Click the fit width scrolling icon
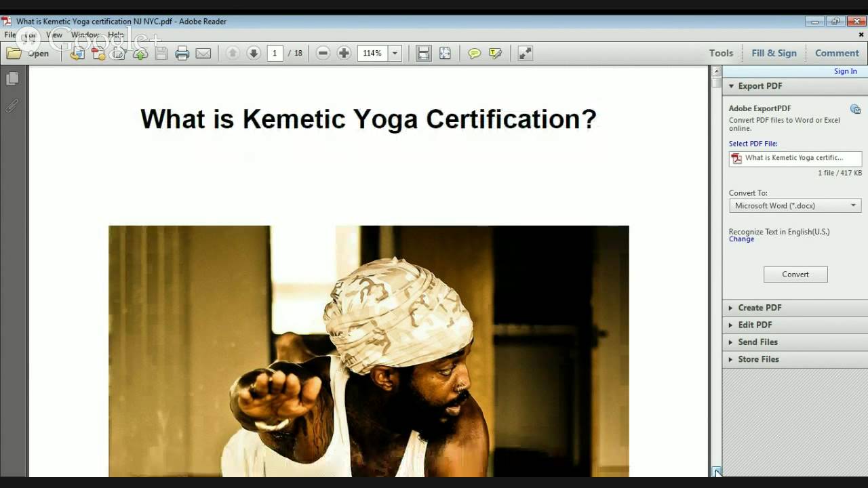This screenshot has height=488, width=868. point(424,53)
